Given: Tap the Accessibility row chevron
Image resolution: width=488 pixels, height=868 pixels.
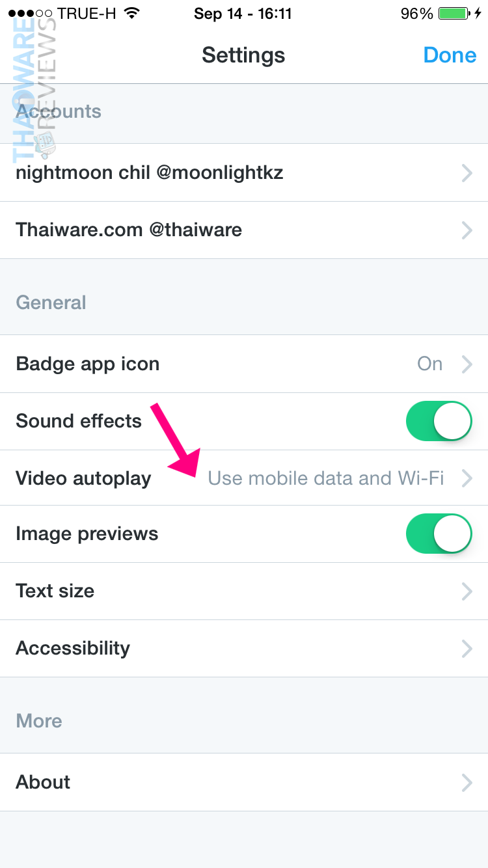Looking at the screenshot, I should [x=467, y=649].
